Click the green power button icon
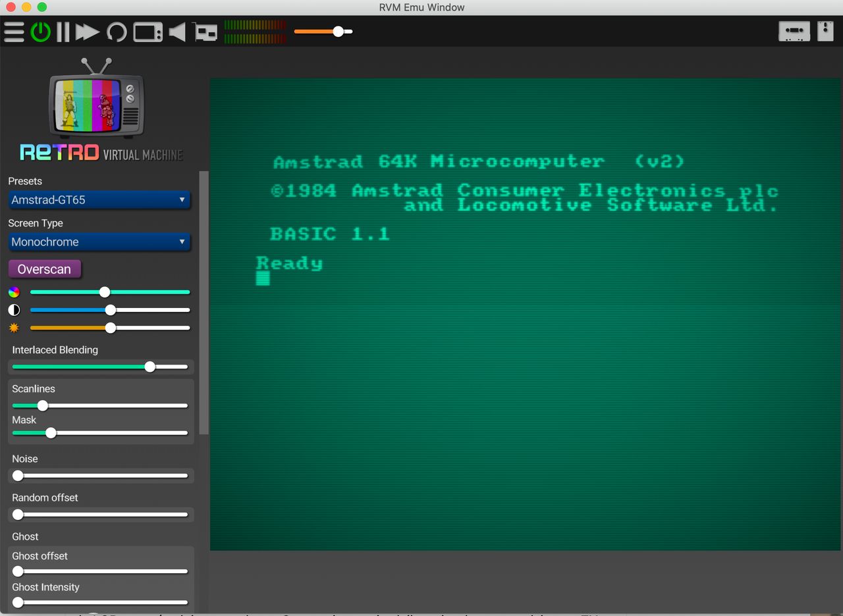The image size is (843, 616). pyautogui.click(x=41, y=32)
